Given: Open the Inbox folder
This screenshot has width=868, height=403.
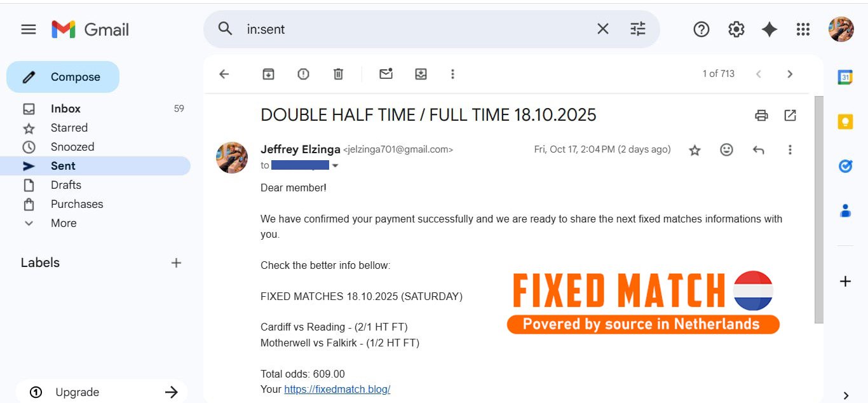Looking at the screenshot, I should (65, 109).
